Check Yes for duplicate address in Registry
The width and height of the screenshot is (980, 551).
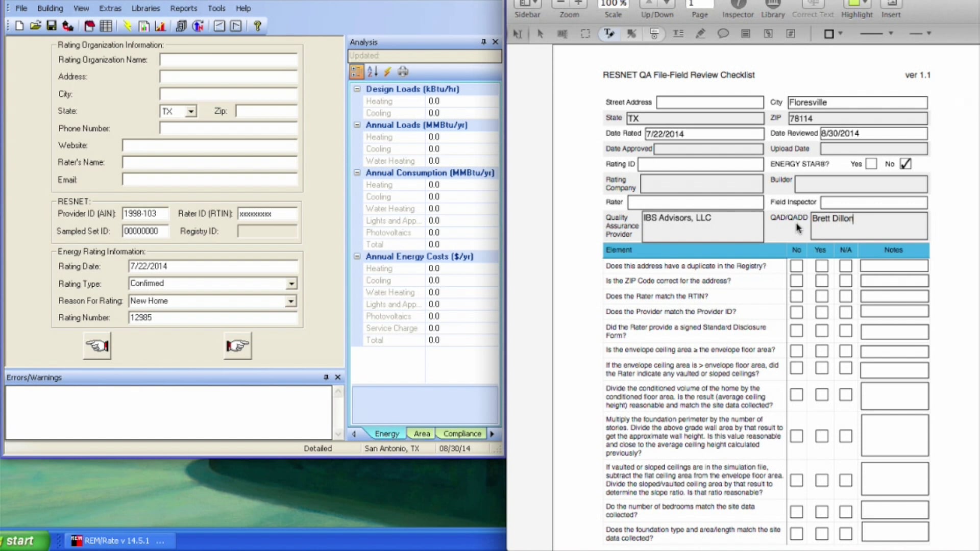[821, 266]
